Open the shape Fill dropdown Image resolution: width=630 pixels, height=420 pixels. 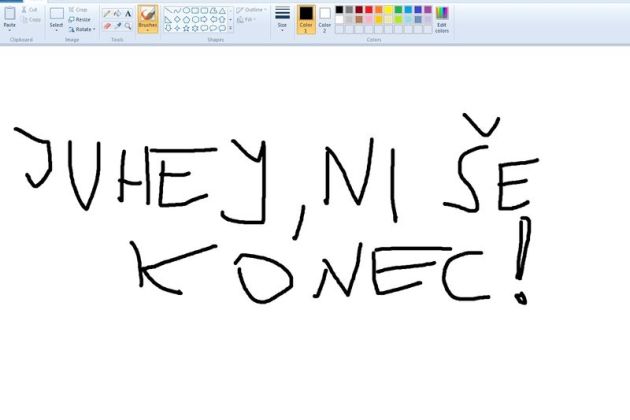245,19
